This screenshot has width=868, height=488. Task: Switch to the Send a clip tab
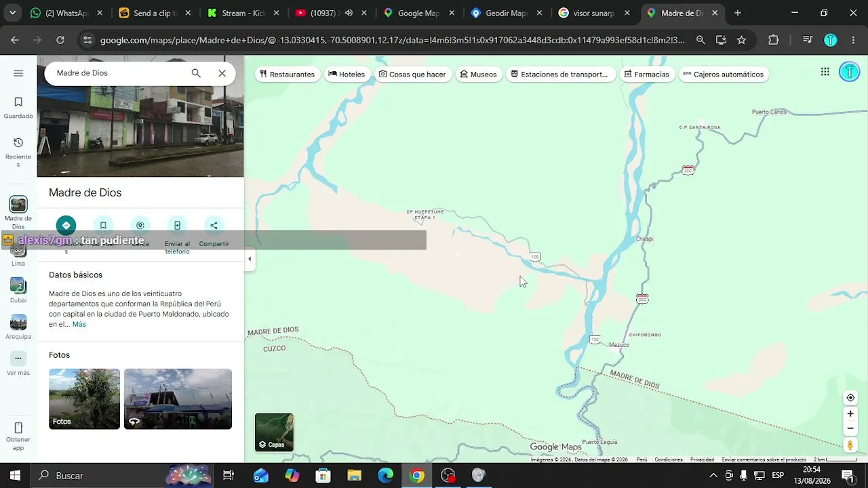coord(155,13)
